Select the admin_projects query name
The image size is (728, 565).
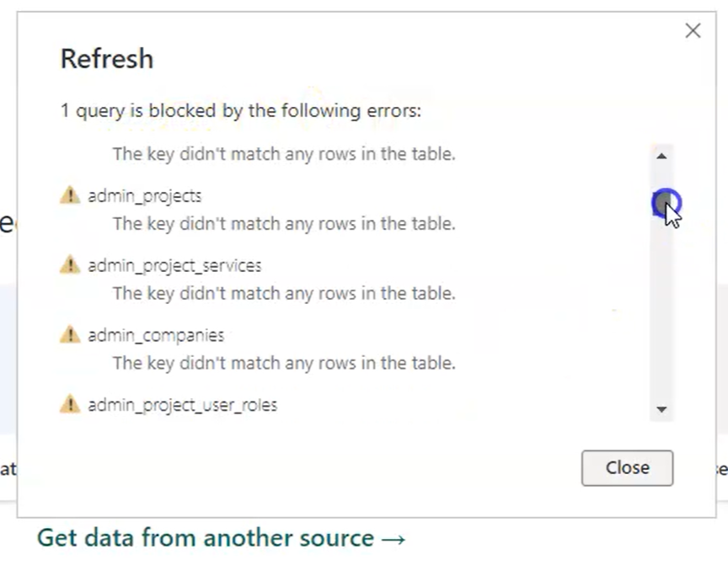pos(145,196)
